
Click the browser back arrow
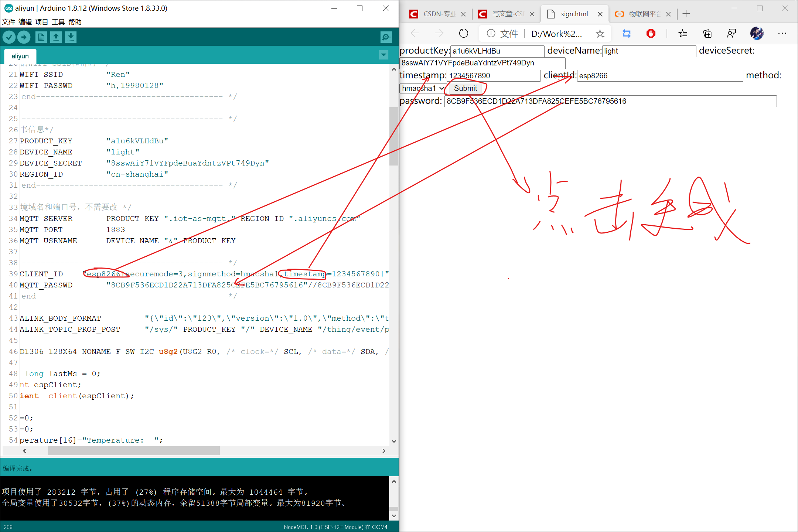pyautogui.click(x=415, y=33)
